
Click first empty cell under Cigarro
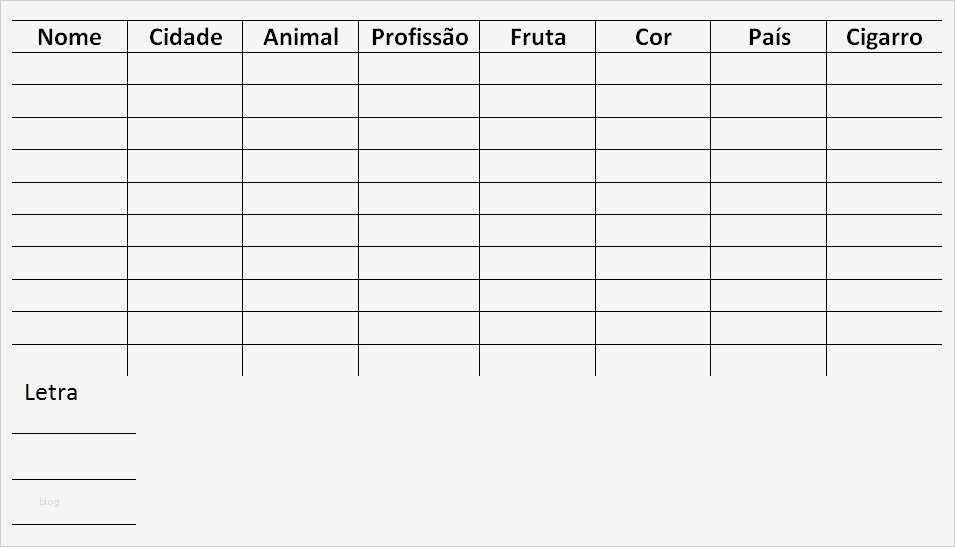click(884, 69)
